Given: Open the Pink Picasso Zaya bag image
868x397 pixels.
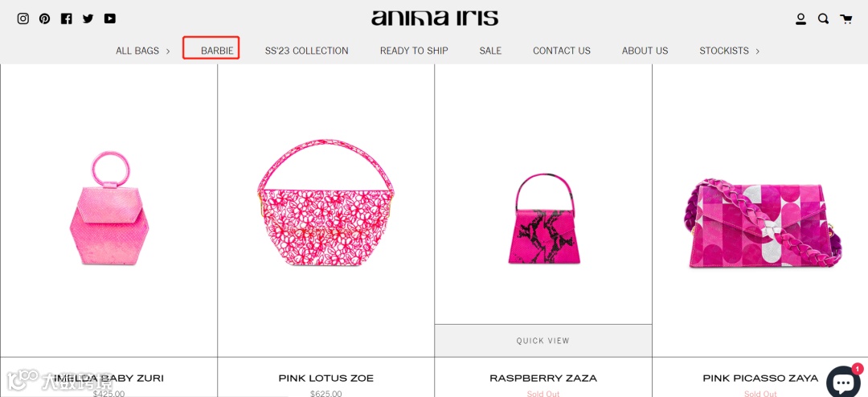Looking at the screenshot, I should (x=763, y=223).
